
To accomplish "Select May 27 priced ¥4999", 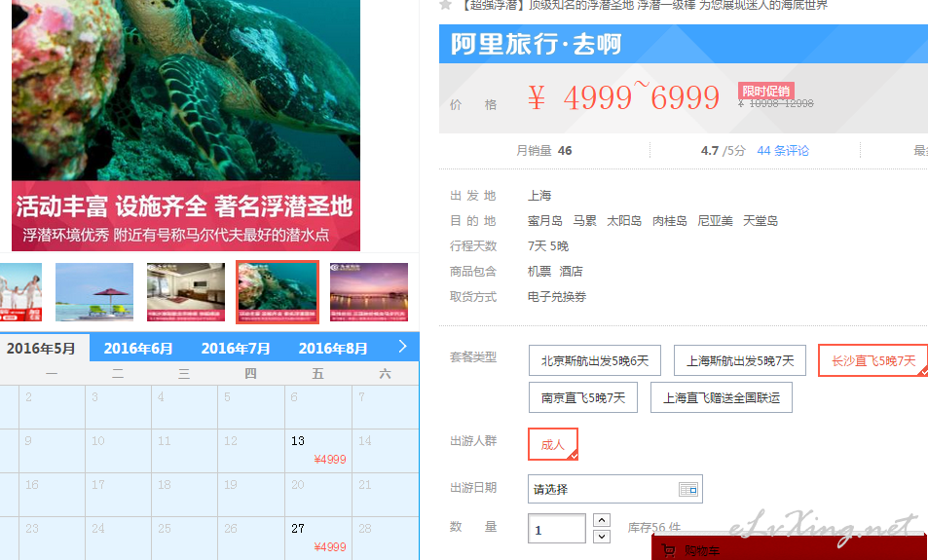I will [318, 539].
